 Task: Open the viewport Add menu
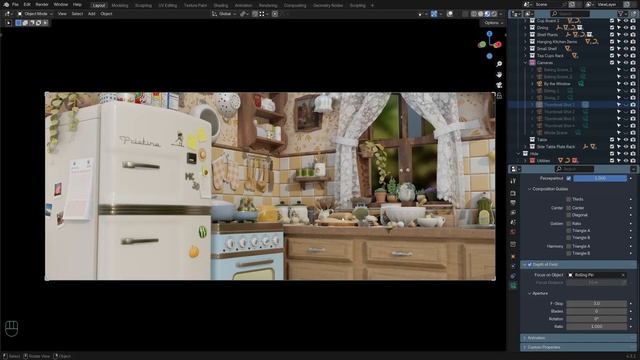91,14
